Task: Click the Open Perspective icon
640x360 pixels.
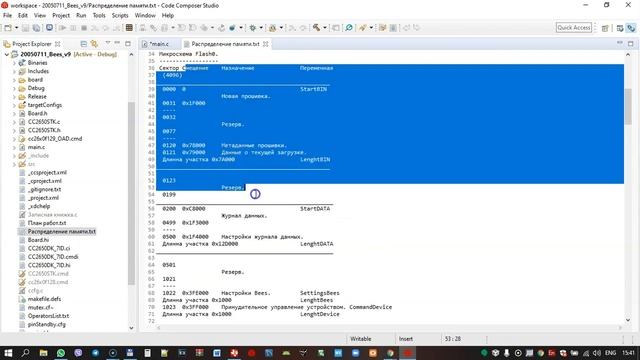Action: click(x=605, y=28)
